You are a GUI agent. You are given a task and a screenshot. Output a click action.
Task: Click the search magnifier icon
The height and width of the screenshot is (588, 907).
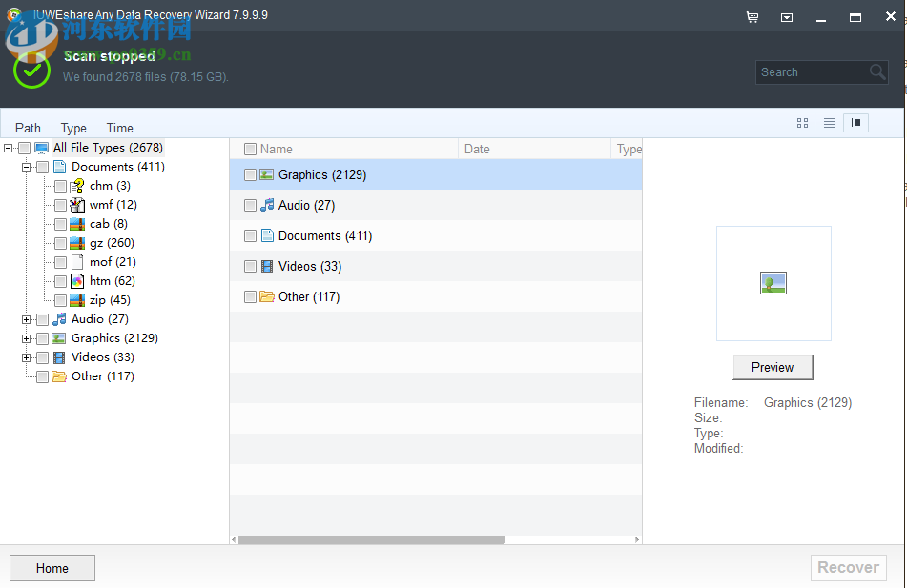pos(876,71)
